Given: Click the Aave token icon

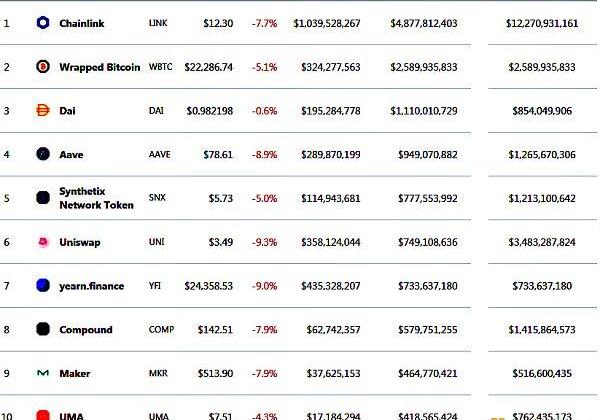Looking at the screenshot, I should coord(43,154).
